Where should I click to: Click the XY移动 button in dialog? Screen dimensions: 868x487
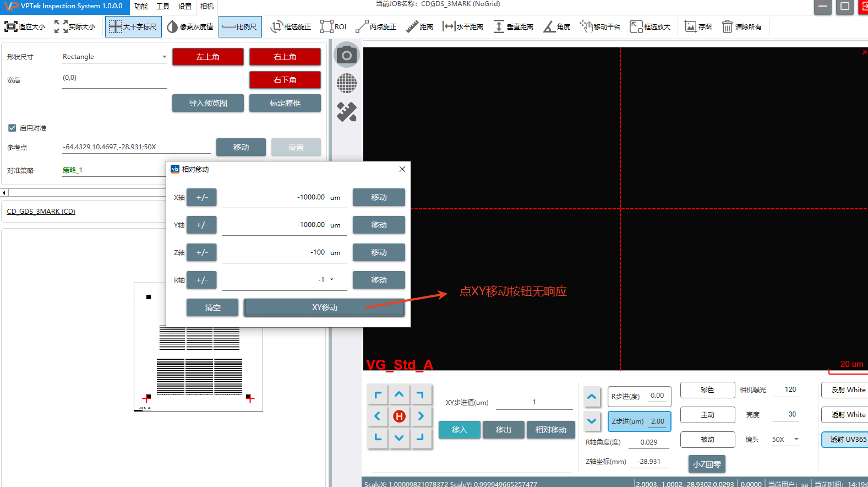tap(324, 307)
